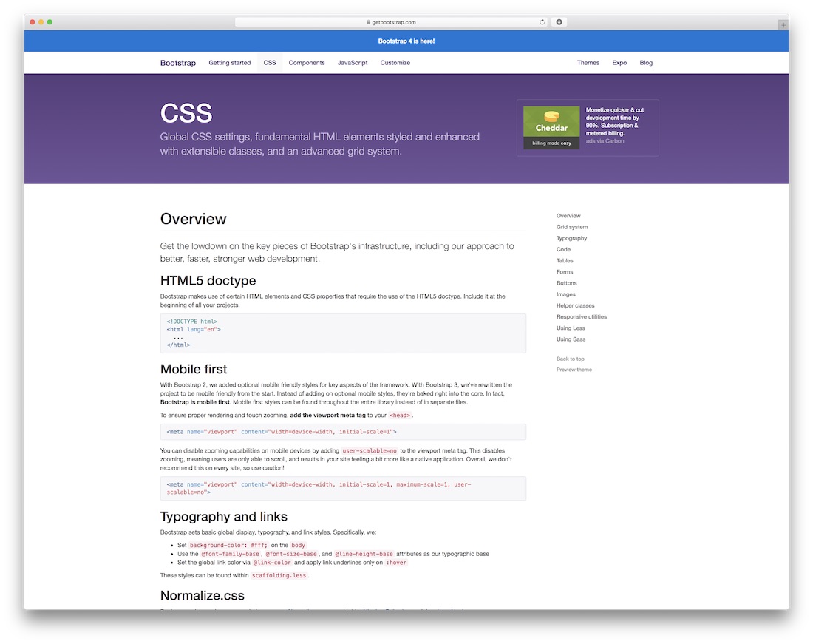Jump to Forms in the sidebar

565,271
